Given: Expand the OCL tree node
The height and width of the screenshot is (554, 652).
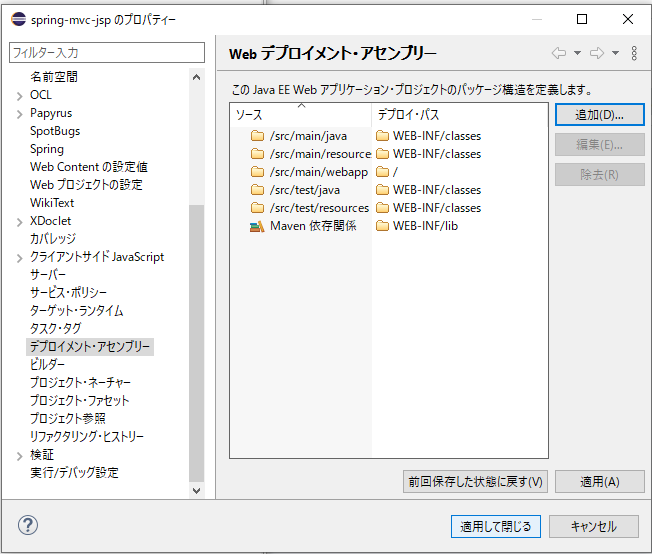Looking at the screenshot, I should [x=20, y=96].
